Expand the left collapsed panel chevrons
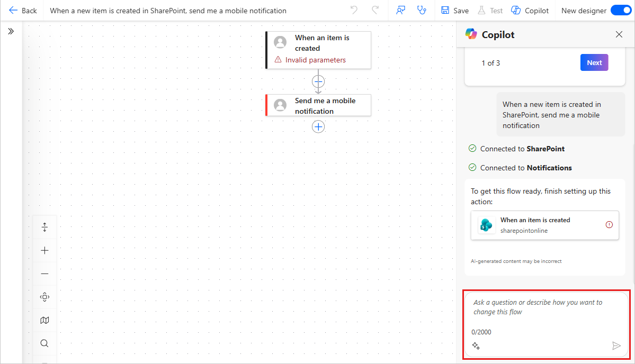Viewport: 635px width, 364px height. (11, 31)
